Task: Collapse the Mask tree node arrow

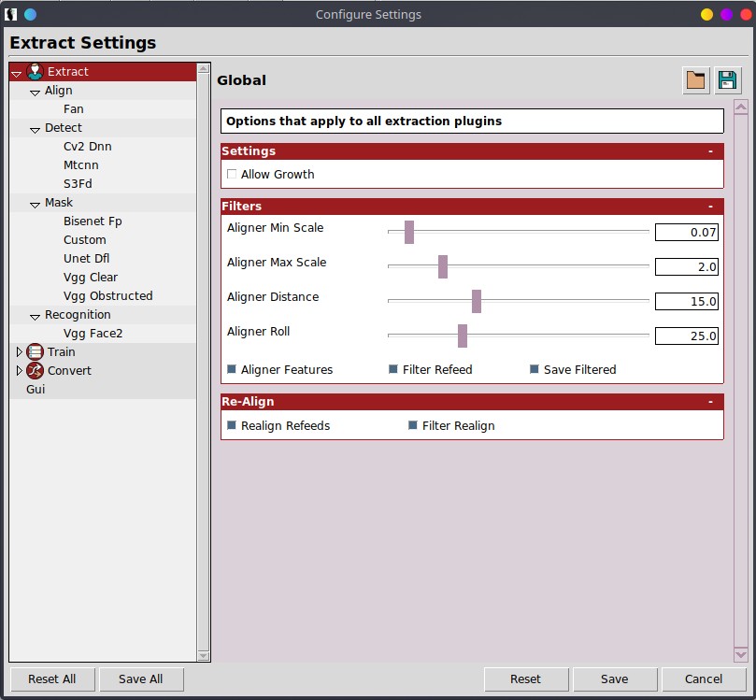Action: pos(35,205)
